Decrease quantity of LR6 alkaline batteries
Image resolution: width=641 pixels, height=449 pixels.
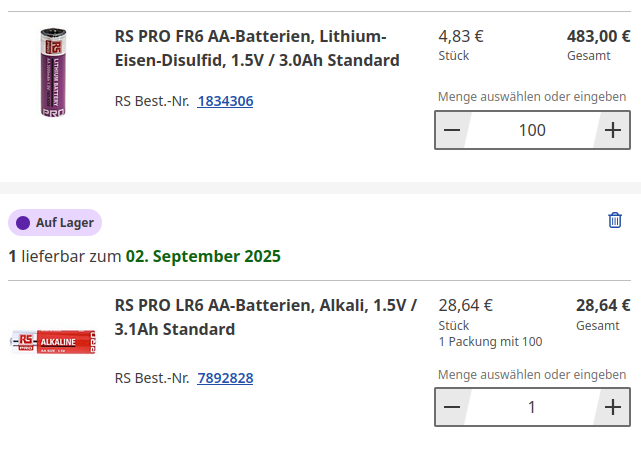click(x=452, y=407)
